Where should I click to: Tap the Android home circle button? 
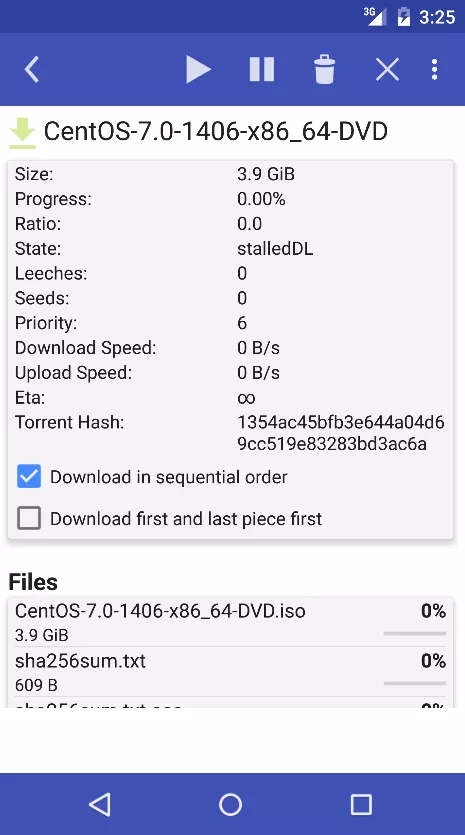(231, 804)
